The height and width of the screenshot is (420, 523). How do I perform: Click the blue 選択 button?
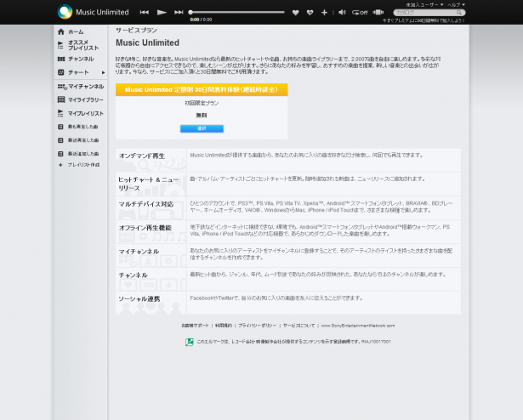pos(202,128)
